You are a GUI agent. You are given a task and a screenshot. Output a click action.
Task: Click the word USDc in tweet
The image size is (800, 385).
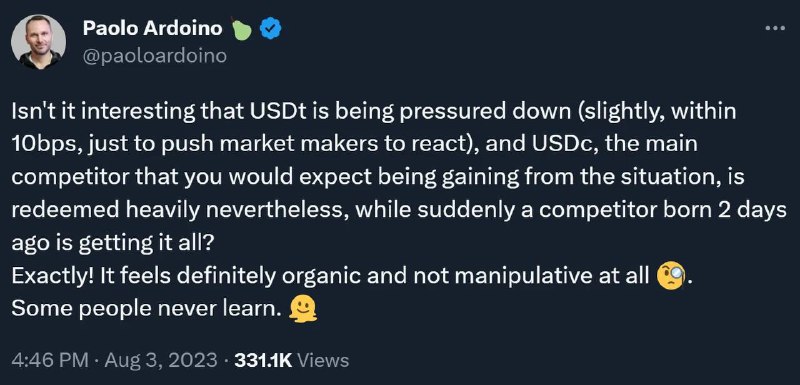(541, 144)
